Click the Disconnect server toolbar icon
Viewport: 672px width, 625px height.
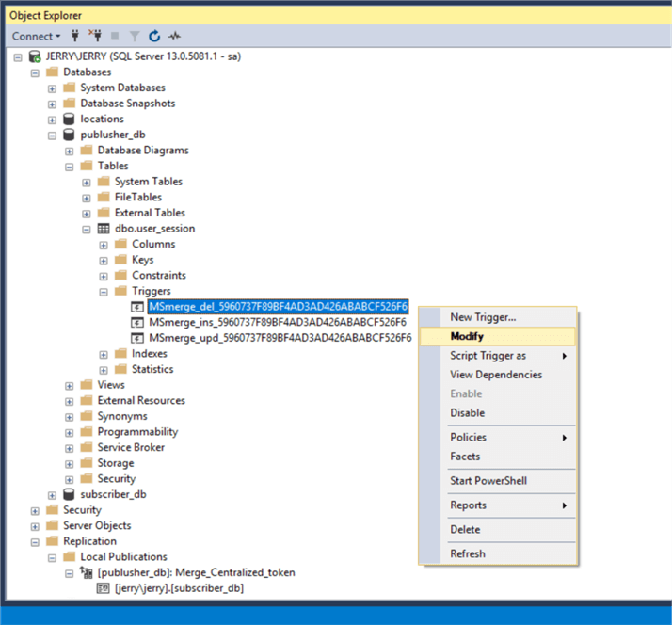[94, 37]
